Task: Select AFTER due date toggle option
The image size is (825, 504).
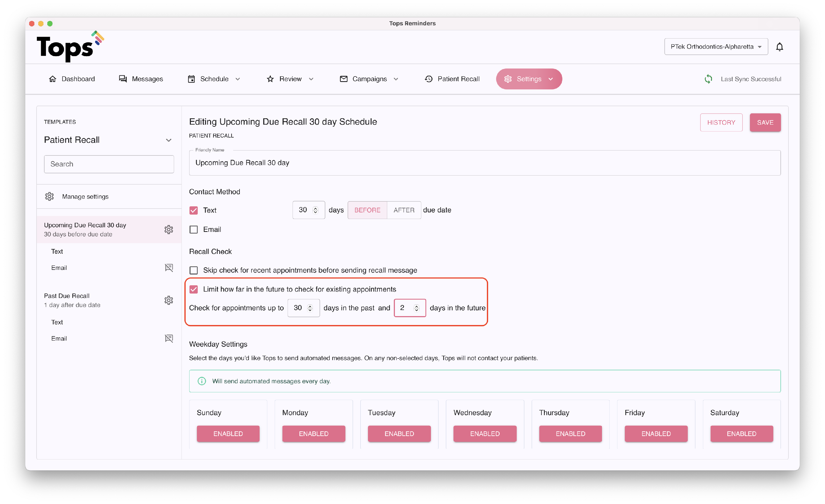Action: (x=404, y=210)
